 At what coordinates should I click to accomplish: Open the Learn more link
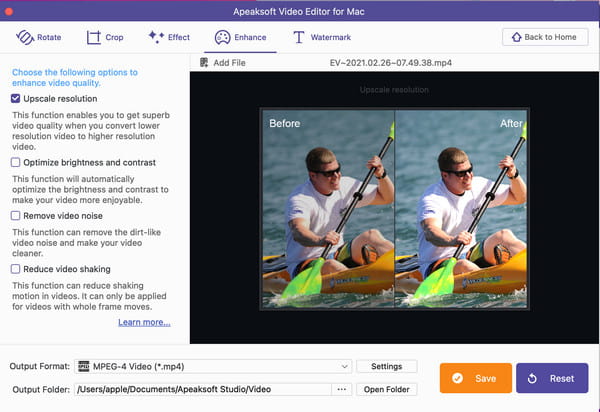coord(144,322)
